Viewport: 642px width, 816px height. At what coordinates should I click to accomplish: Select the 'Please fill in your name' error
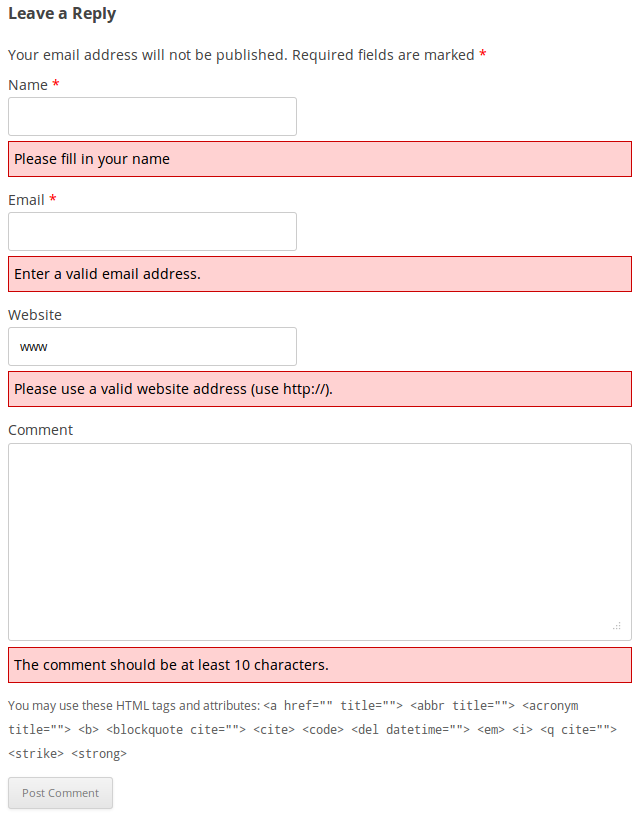(x=320, y=159)
